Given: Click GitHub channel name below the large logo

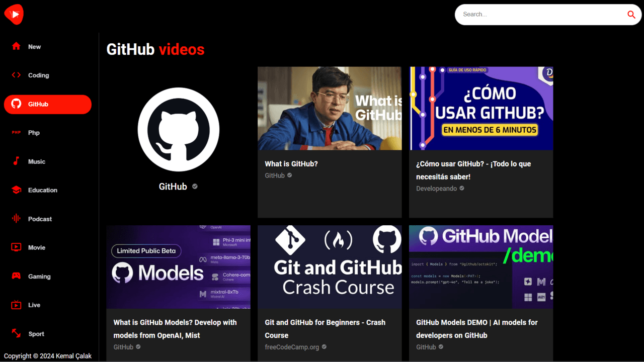Looking at the screenshot, I should point(173,187).
